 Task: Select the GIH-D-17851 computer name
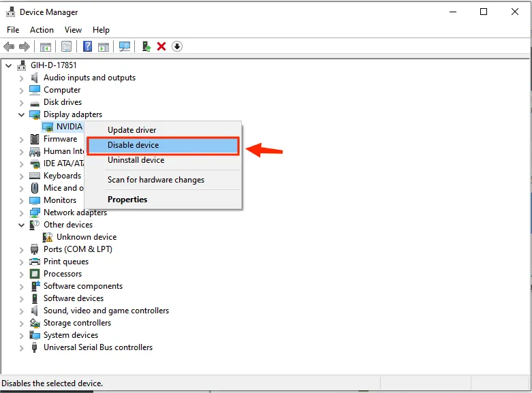pos(54,65)
